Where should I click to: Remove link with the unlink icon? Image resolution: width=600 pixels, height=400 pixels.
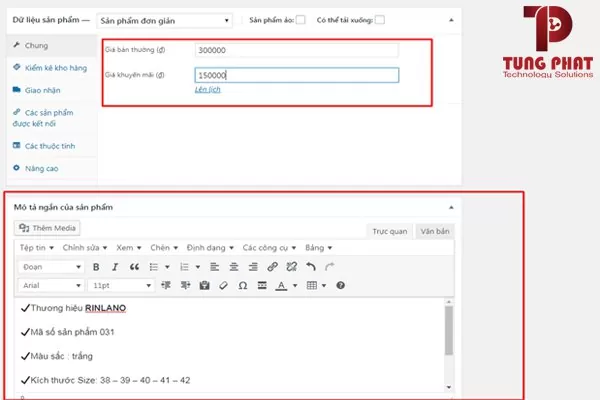click(x=292, y=267)
